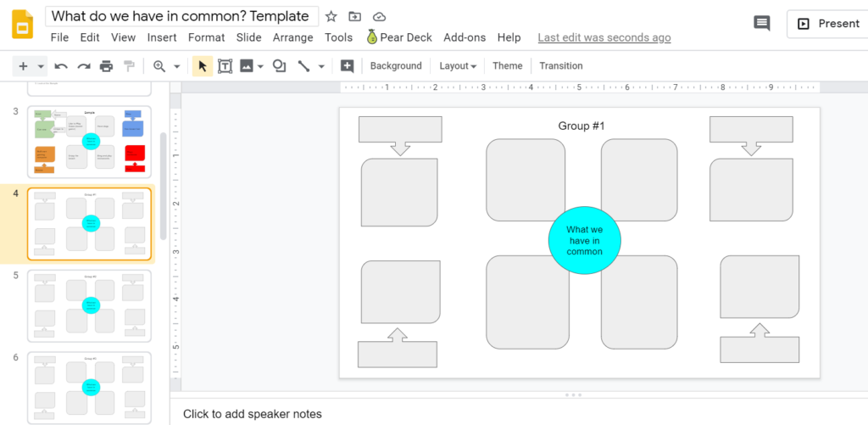The image size is (868, 425).
Task: Open the Layout dropdown
Action: [458, 66]
